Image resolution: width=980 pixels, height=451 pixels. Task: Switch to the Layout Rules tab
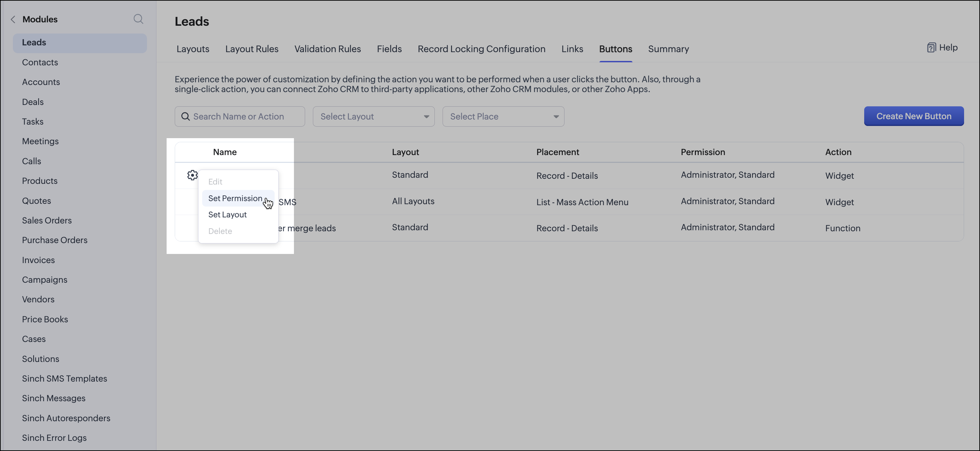point(252,49)
